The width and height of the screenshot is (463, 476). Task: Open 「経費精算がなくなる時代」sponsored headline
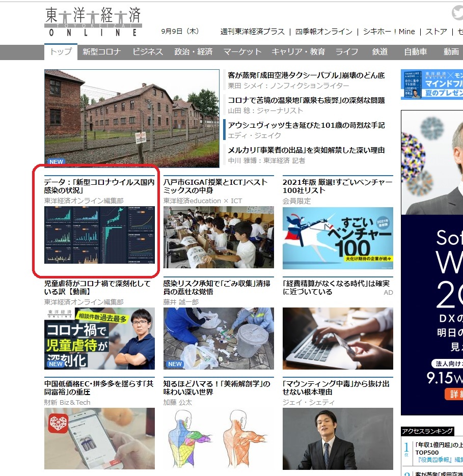click(336, 288)
